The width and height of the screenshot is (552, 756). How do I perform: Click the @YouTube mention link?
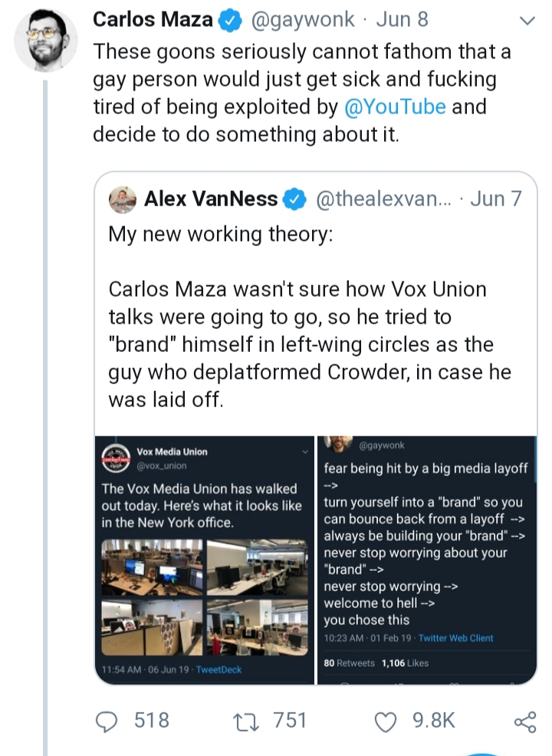[395, 107]
